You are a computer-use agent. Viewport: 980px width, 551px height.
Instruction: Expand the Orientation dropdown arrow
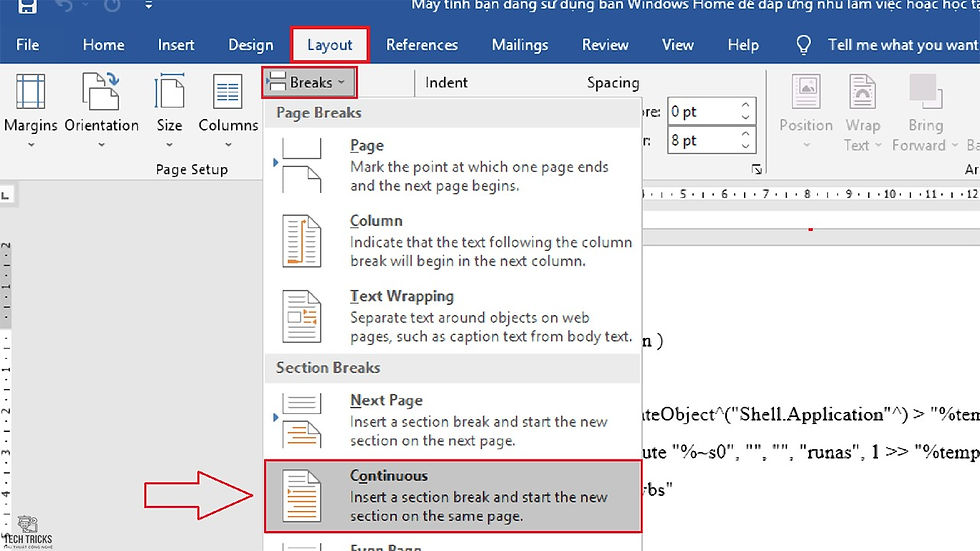click(x=101, y=145)
